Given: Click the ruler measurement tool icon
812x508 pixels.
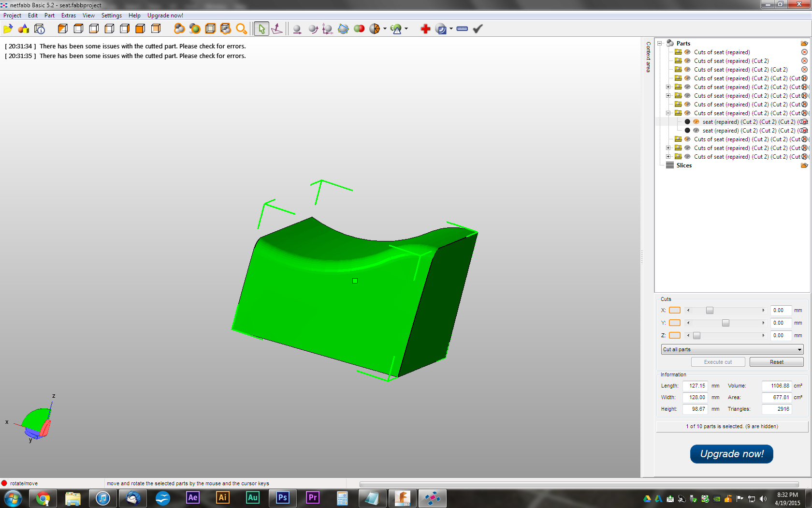Looking at the screenshot, I should 462,29.
